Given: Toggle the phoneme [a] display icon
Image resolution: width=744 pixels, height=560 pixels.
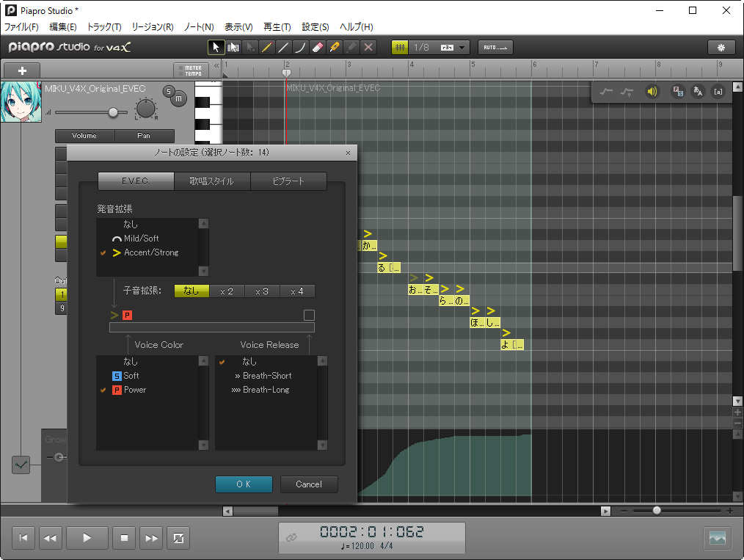Looking at the screenshot, I should [718, 92].
